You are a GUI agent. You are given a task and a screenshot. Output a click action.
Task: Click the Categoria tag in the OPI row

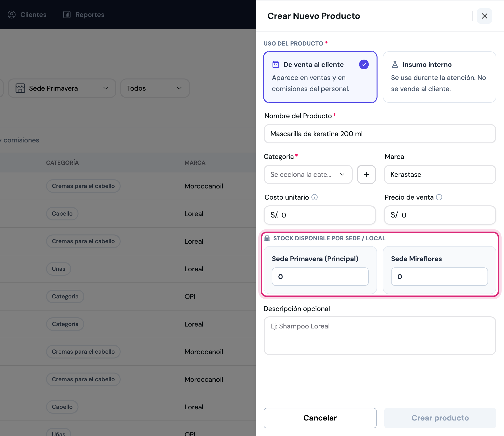point(65,296)
